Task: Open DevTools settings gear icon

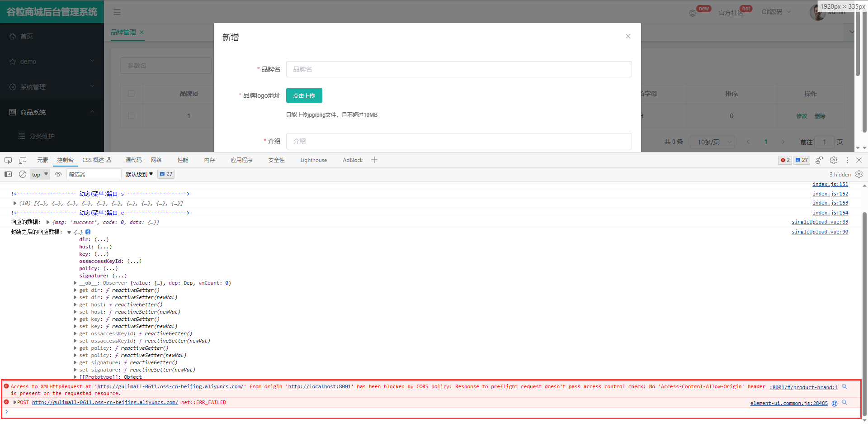Action: 834,160
